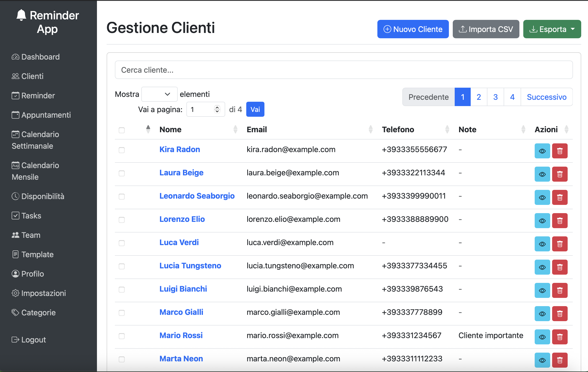Viewport: 588px width, 372px height.
Task: View details for Mario Rossi
Action: tap(542, 337)
